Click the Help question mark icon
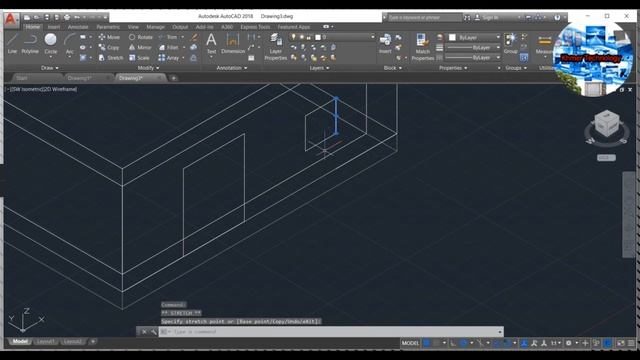The width and height of the screenshot is (640, 360). click(x=557, y=17)
